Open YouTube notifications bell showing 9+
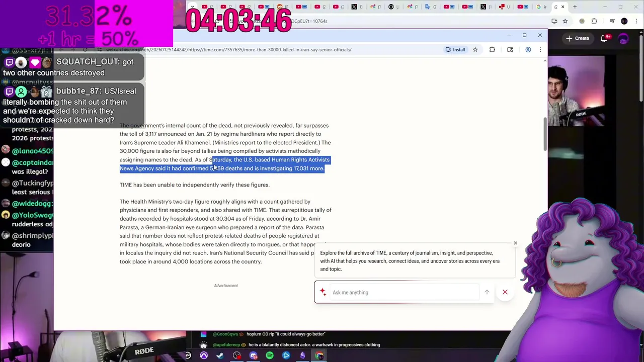 (605, 38)
